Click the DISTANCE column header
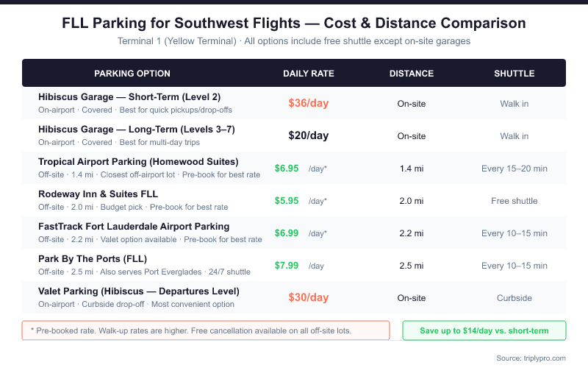Image resolution: width=588 pixels, height=368 pixels. [x=412, y=74]
